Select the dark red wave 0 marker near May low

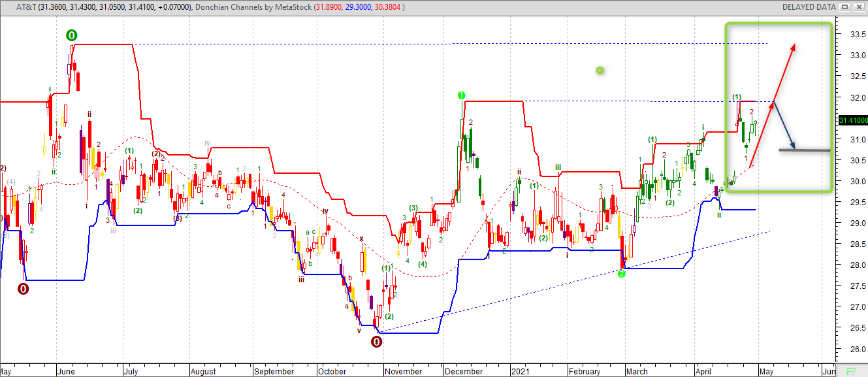pos(23,288)
